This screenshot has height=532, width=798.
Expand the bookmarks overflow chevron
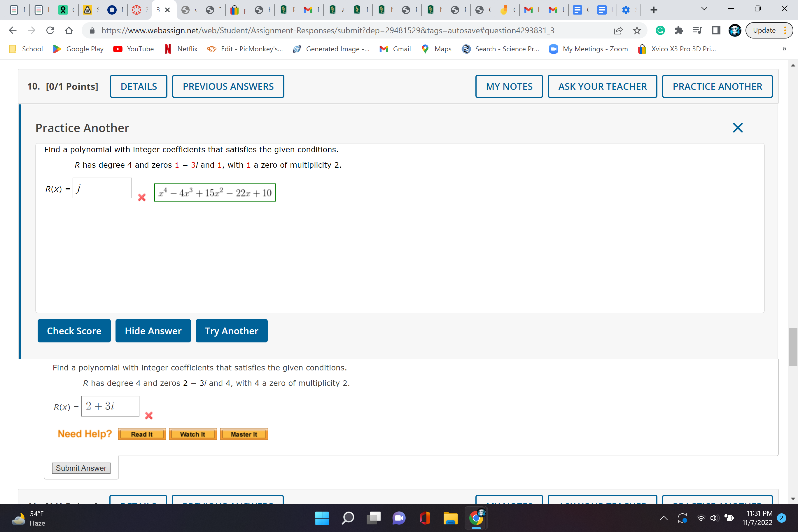pyautogui.click(x=784, y=49)
